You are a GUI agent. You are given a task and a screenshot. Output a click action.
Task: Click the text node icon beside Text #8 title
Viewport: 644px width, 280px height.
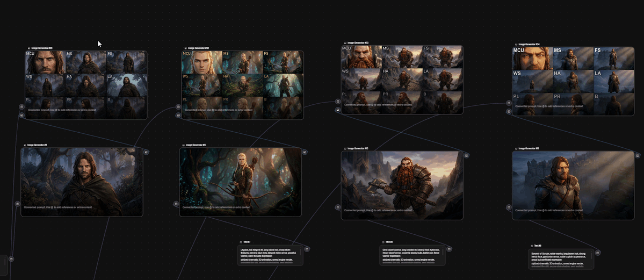click(x=383, y=242)
